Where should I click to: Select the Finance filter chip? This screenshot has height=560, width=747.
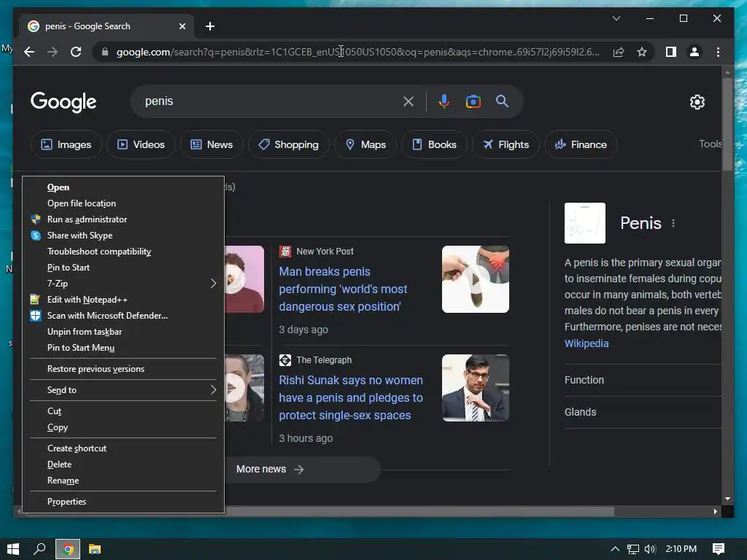[581, 144]
